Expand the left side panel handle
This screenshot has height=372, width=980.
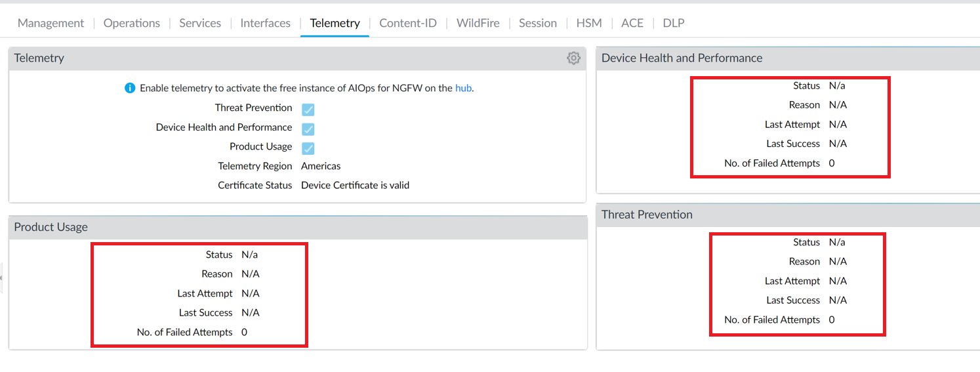coord(1,278)
